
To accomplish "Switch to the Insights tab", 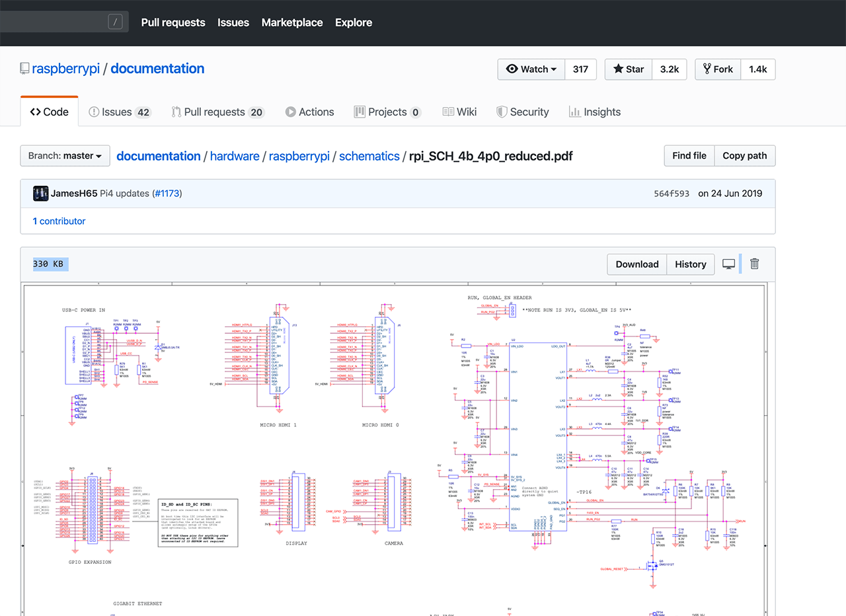I will (x=594, y=112).
